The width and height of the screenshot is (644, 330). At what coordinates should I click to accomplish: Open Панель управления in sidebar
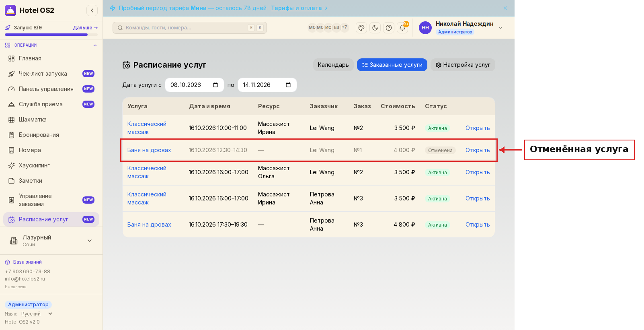pyautogui.click(x=51, y=89)
